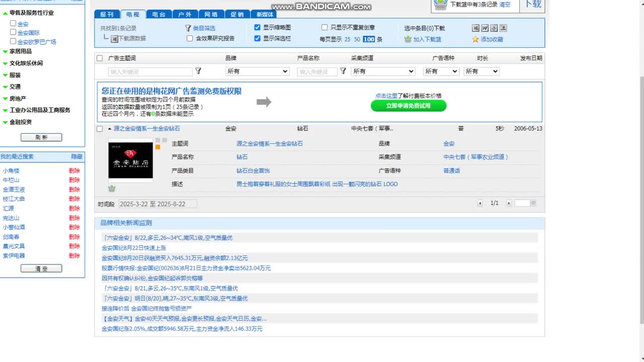This screenshot has height=362, width=644.
Task: Click the Word export icon in download options
Action: [485, 28]
